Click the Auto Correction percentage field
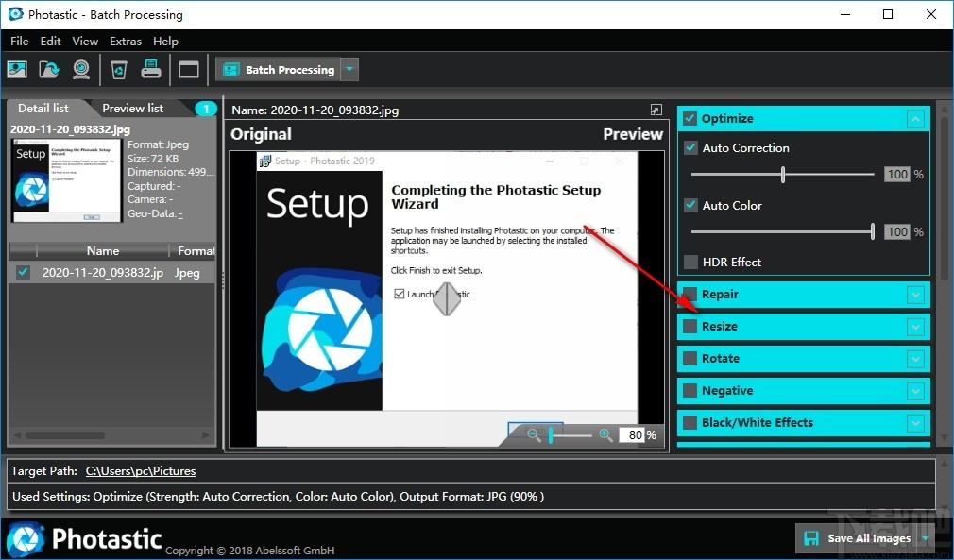Screen dimensions: 954x560 (x=897, y=175)
